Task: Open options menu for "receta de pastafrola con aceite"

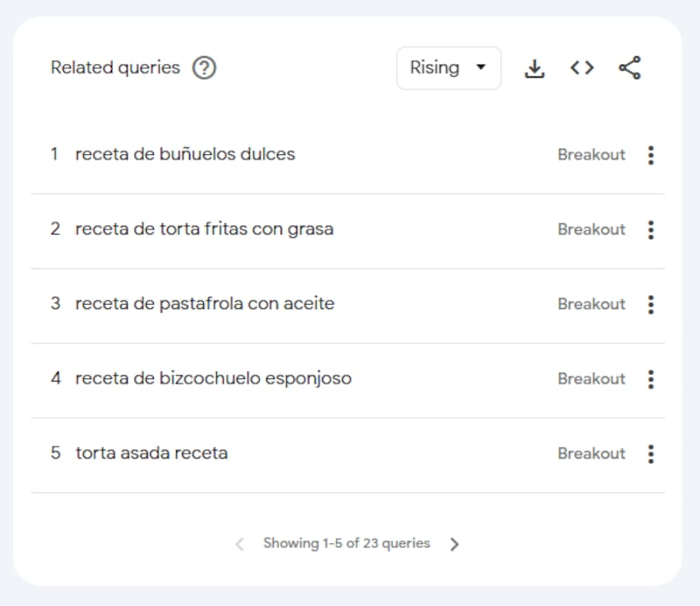Action: 651,304
